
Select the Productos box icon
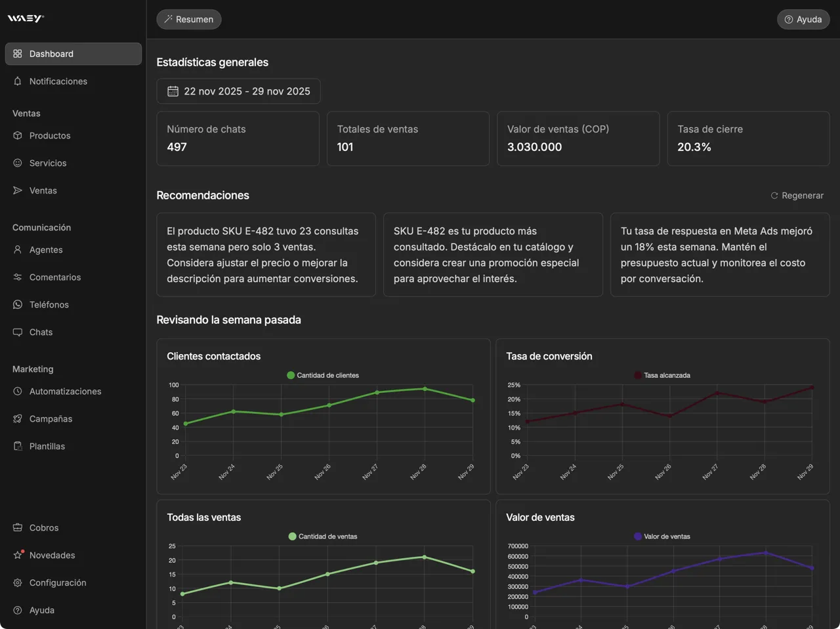tap(17, 136)
